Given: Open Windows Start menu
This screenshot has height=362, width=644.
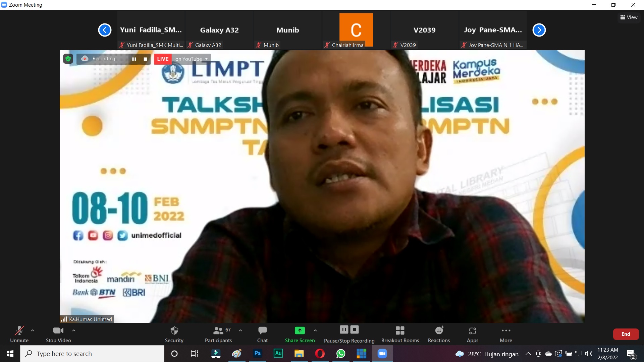Looking at the screenshot, I should 10,354.
